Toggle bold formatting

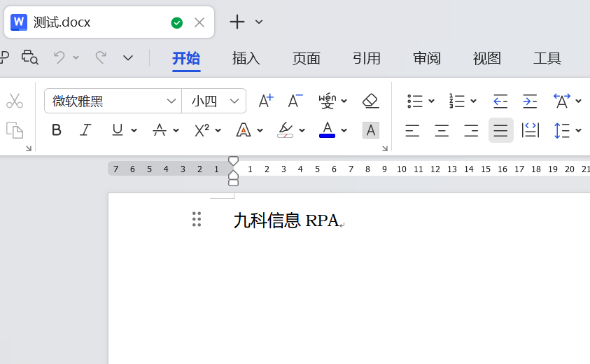click(x=57, y=130)
